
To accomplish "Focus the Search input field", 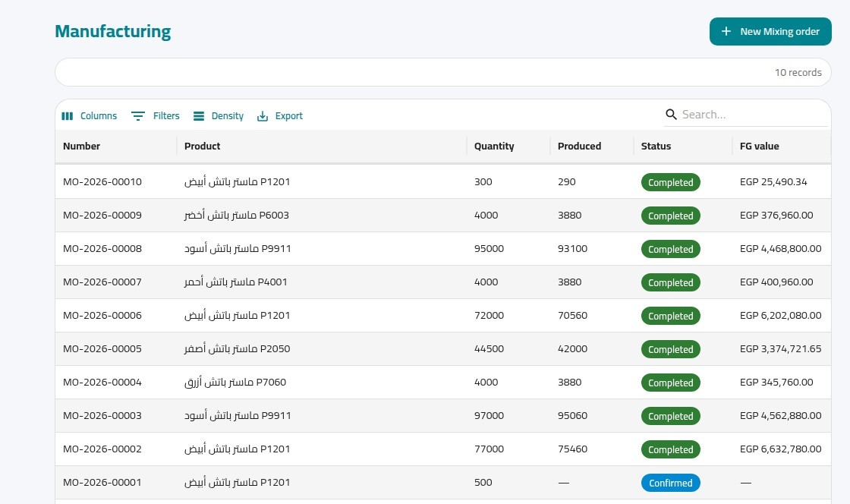I will (x=754, y=115).
